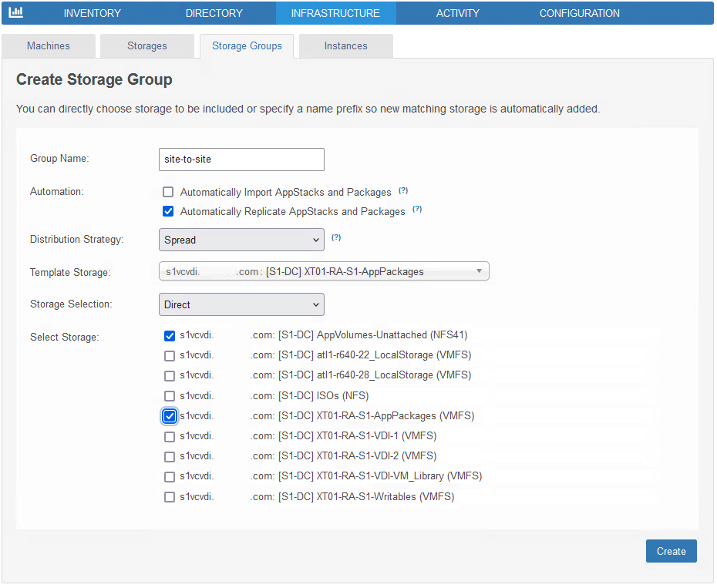717x588 pixels.
Task: Click inside the Group Name field
Action: (x=241, y=160)
